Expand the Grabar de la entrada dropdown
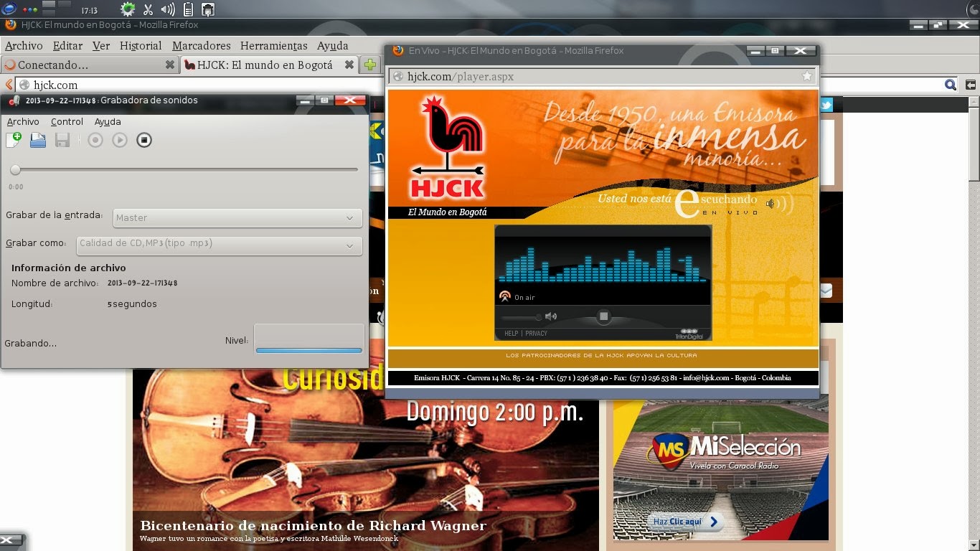 pyautogui.click(x=237, y=217)
